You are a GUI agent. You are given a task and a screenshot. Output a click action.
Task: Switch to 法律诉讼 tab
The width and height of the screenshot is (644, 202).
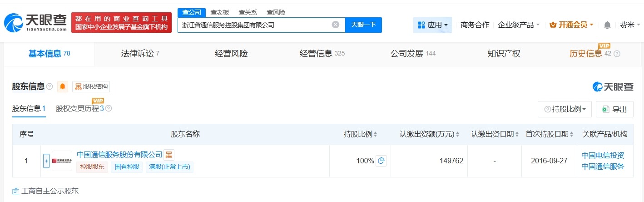(140, 54)
